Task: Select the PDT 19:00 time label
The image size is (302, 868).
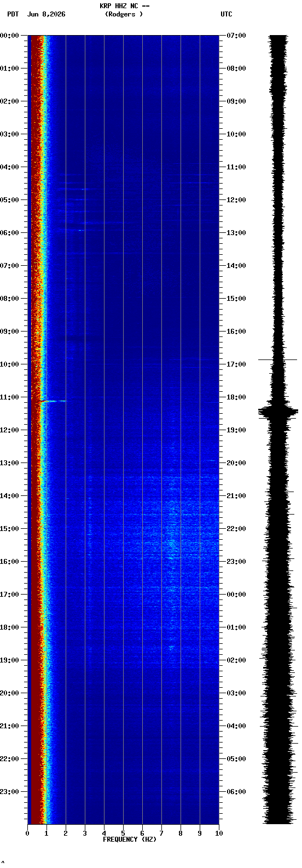Action: pos(9,660)
